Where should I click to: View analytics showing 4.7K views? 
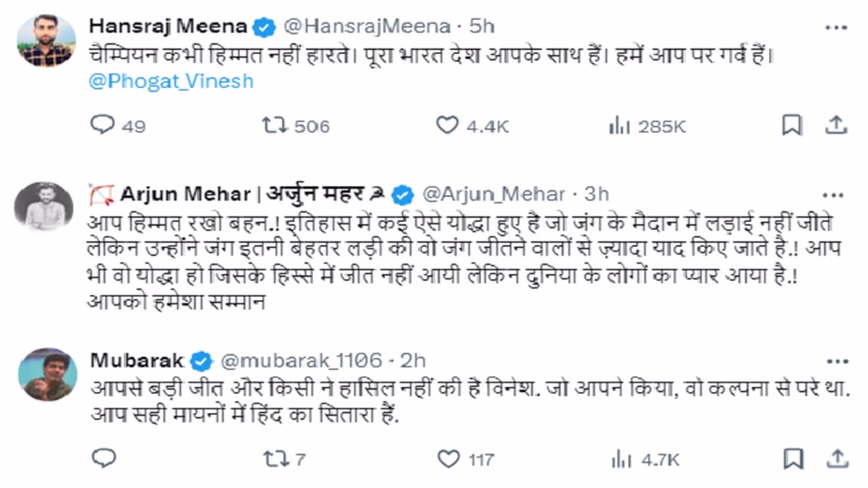click(619, 458)
